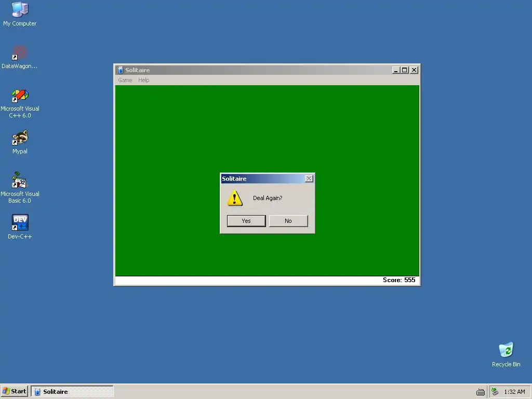Close the Solitaire main window
Image resolution: width=532 pixels, height=399 pixels.
[414, 70]
